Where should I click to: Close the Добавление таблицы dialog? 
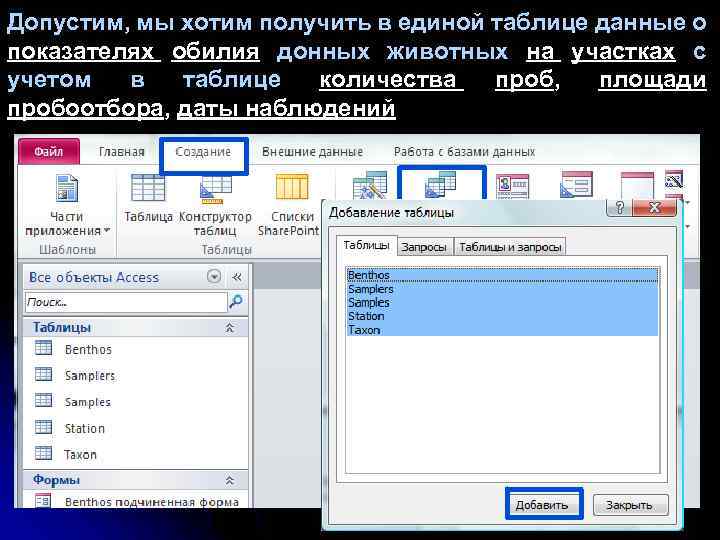(x=654, y=208)
